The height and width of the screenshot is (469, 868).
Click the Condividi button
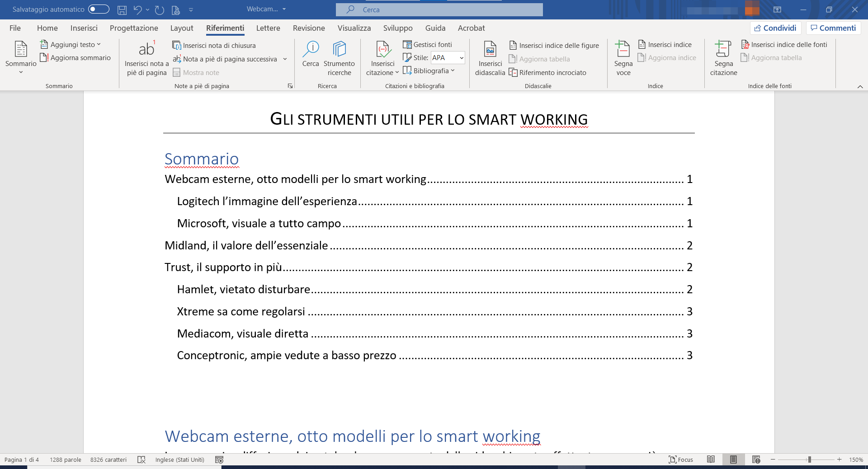775,28
